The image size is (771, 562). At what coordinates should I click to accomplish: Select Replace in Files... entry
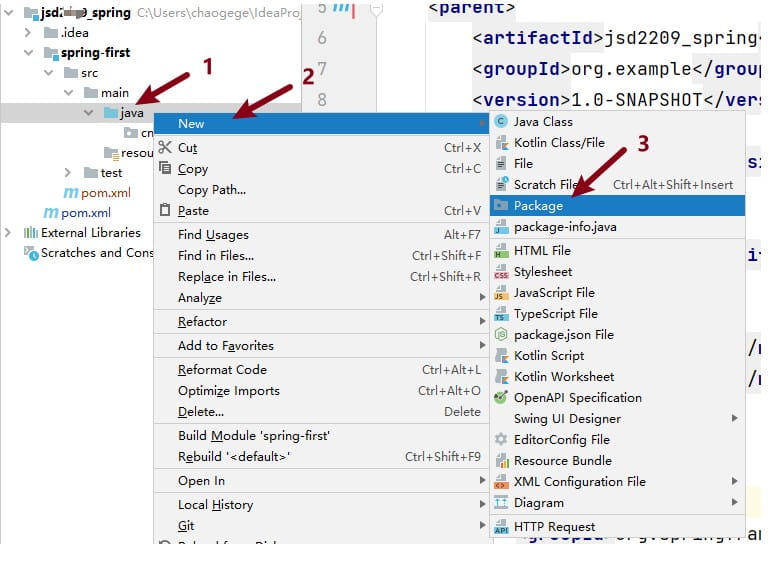pos(322,277)
